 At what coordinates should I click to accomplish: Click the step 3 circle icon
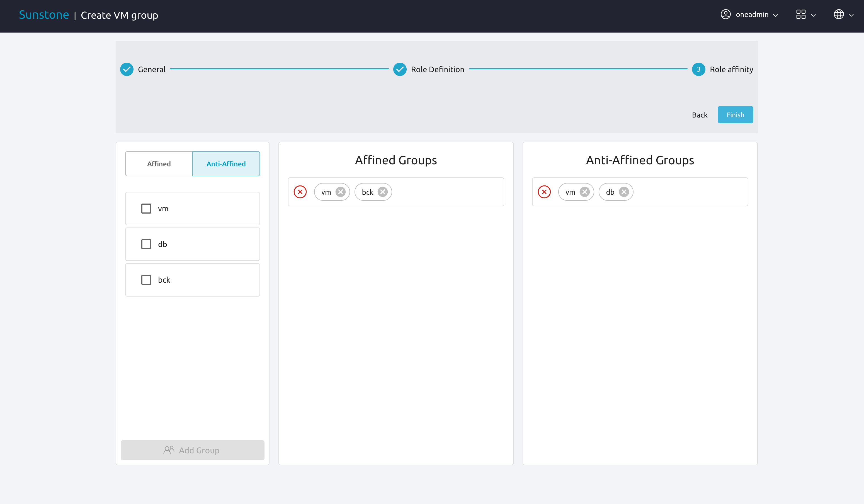[x=698, y=69]
